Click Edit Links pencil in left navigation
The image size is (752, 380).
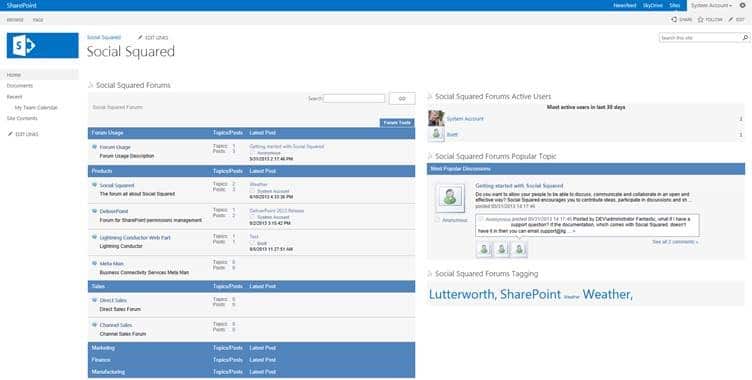(10, 134)
